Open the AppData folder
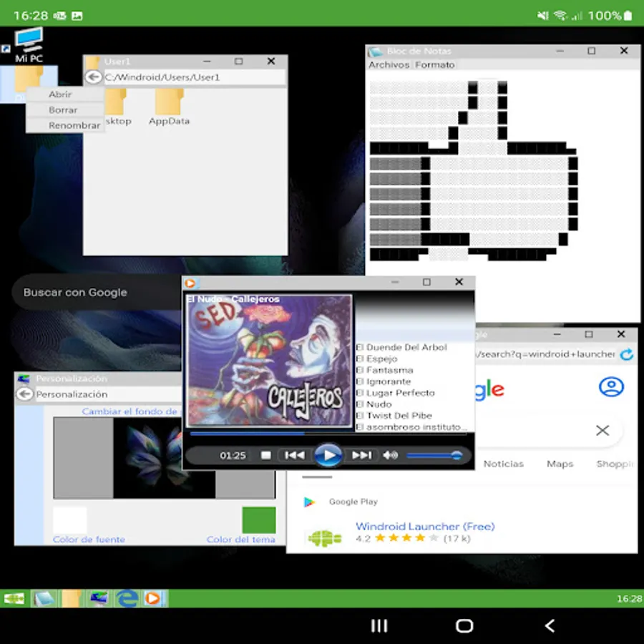 point(169,107)
